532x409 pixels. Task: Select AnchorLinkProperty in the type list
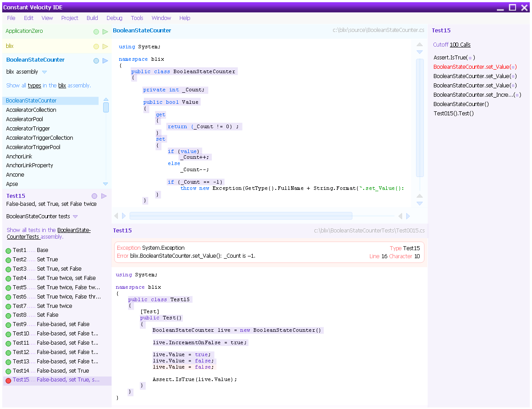[29, 166]
